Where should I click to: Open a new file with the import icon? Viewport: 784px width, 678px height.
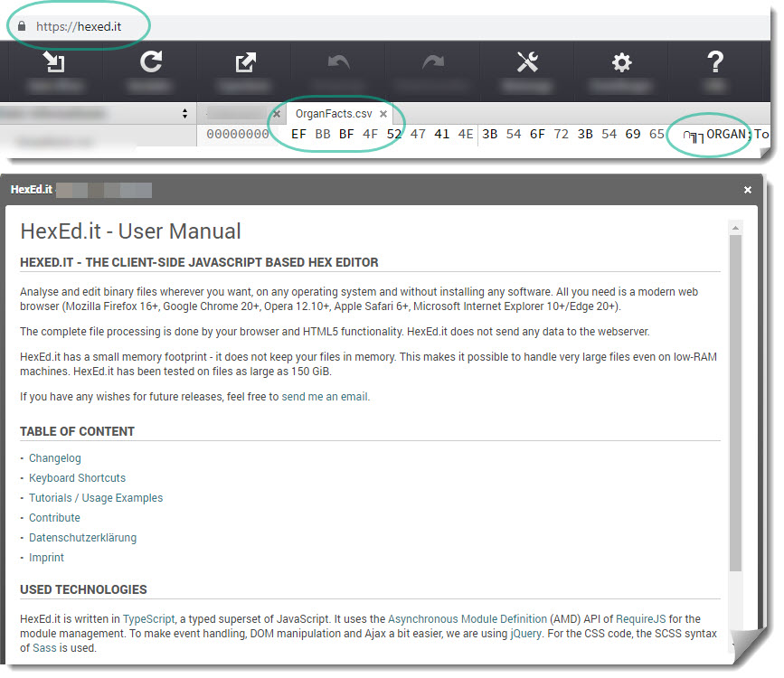[54, 63]
